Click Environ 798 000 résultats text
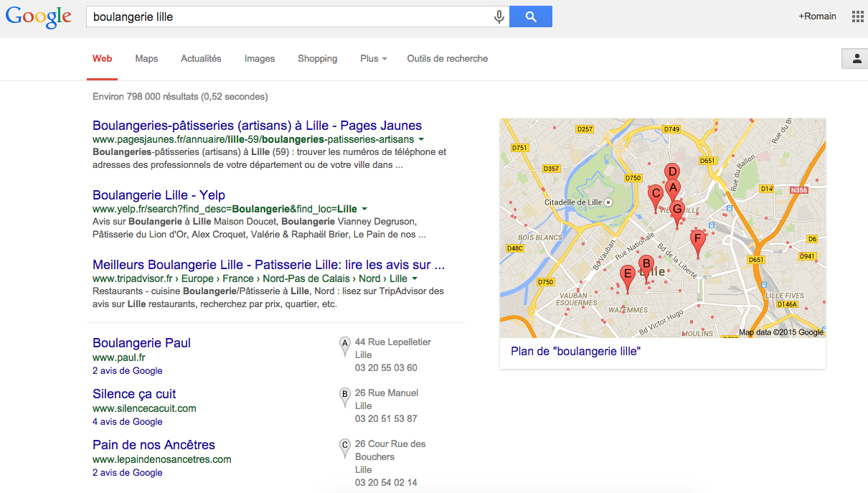This screenshot has width=868, height=493. click(180, 96)
